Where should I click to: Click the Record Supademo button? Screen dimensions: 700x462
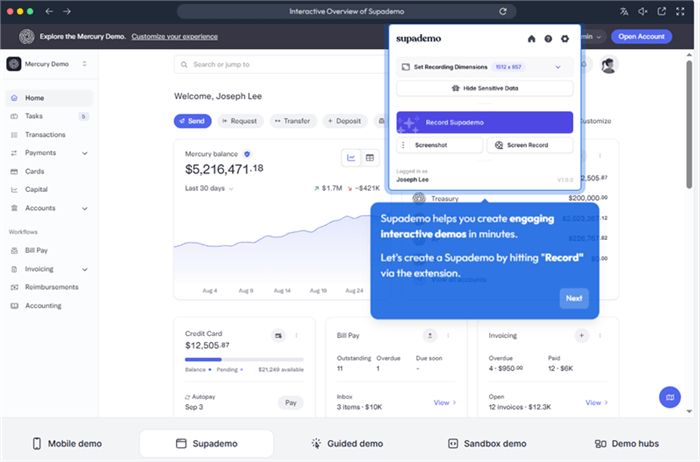click(x=484, y=122)
